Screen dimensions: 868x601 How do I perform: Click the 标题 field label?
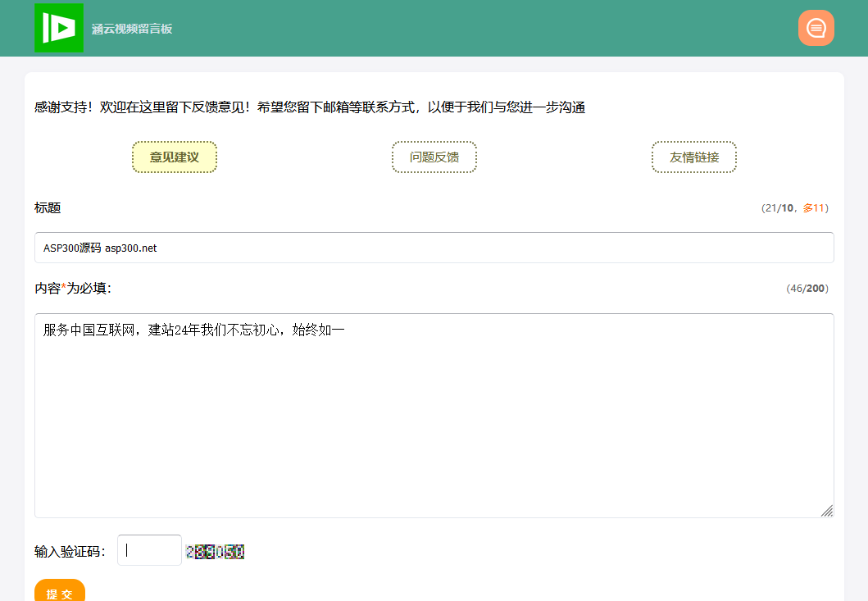tap(48, 208)
